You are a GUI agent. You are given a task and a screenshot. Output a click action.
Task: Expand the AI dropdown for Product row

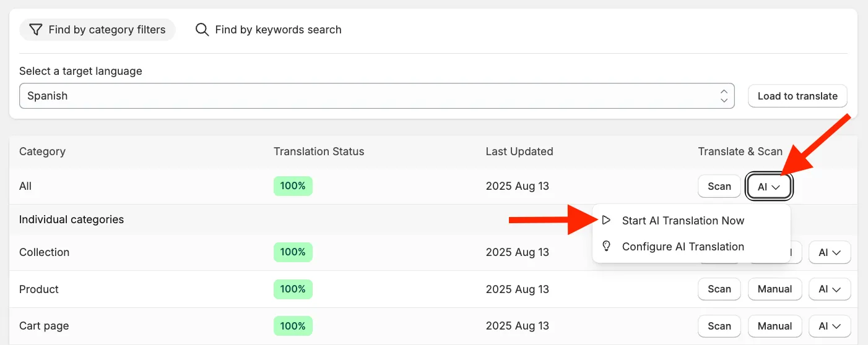coord(830,289)
